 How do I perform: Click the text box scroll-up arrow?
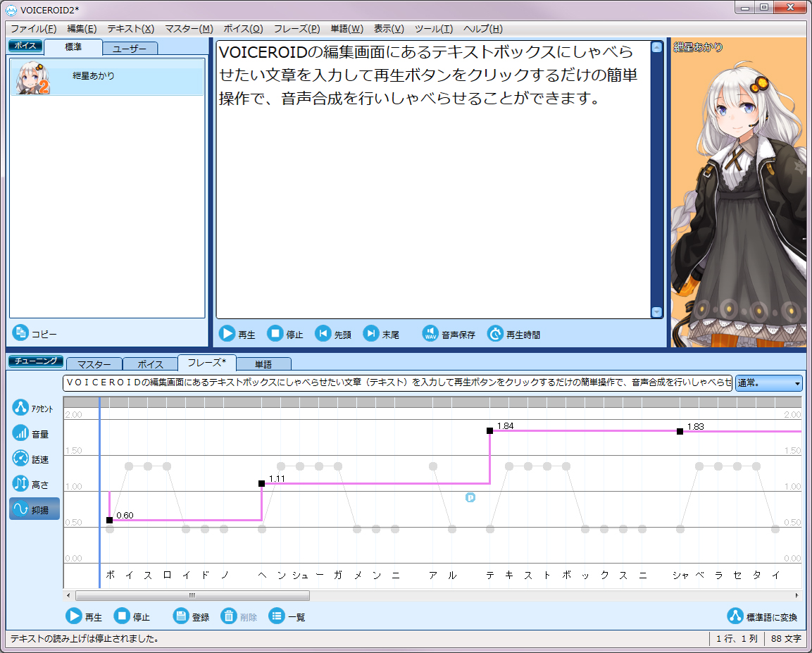(x=656, y=47)
